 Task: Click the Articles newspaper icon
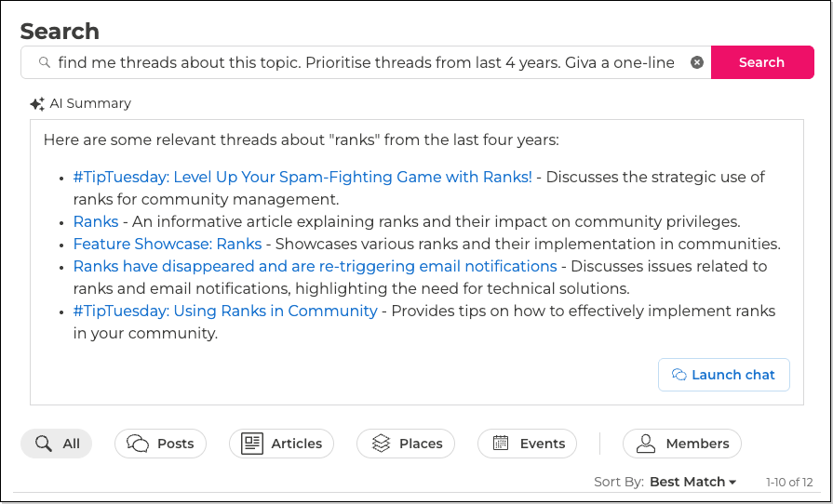252,444
